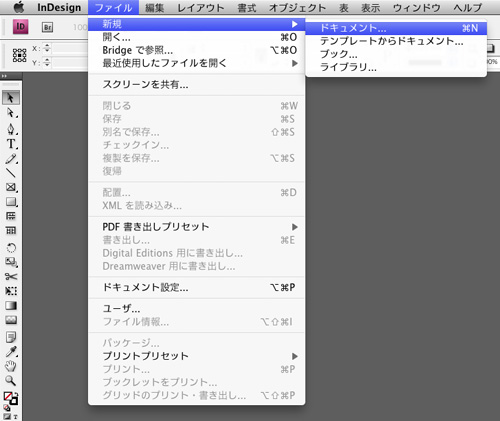Screen dimensions: 500x421
Task: Click the reference point locator grid
Action: click(19, 55)
